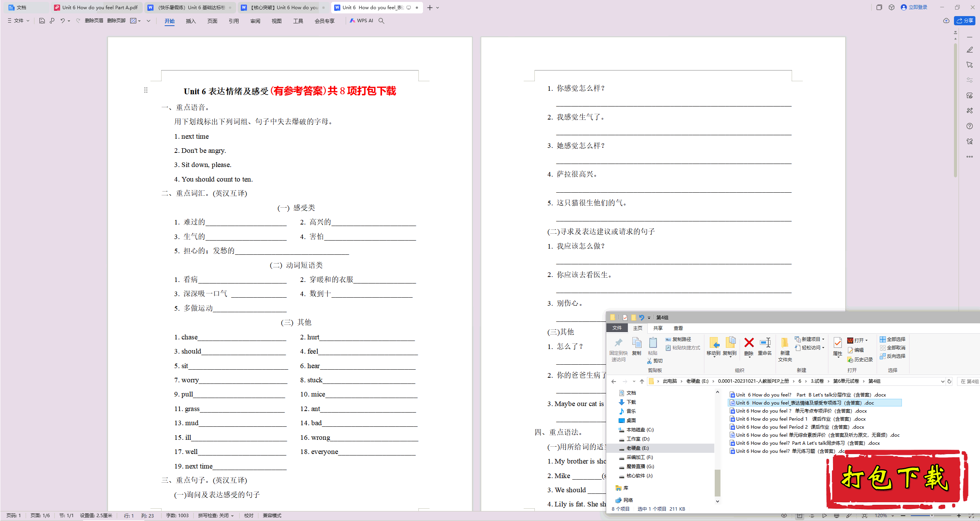Open the properties sliders icon in right sidebar
The image size is (980, 521).
970,80
